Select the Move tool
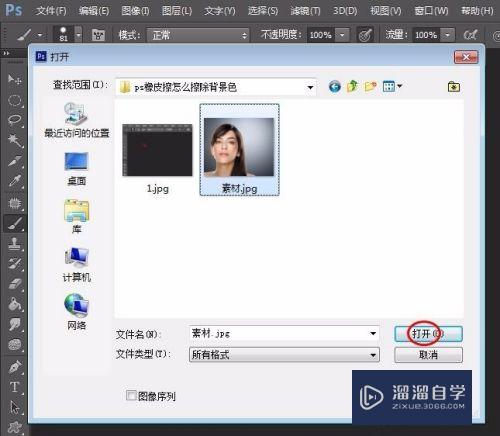Viewport: 500px width, 436px height. point(14,79)
